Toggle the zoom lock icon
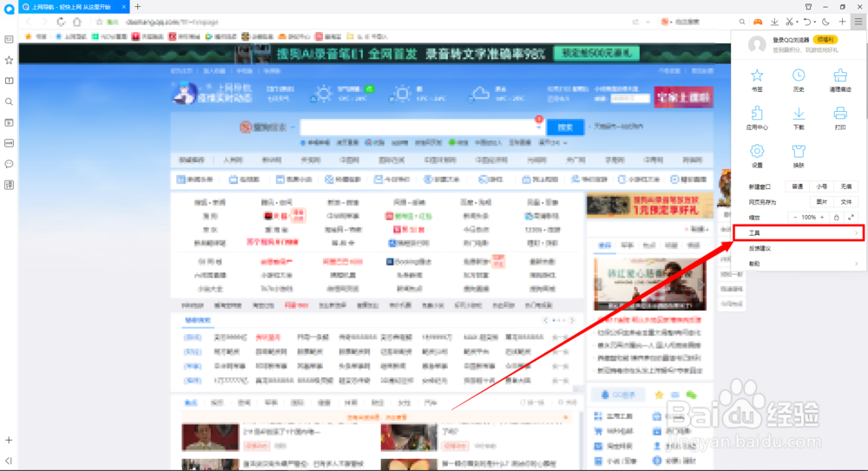 (837, 218)
